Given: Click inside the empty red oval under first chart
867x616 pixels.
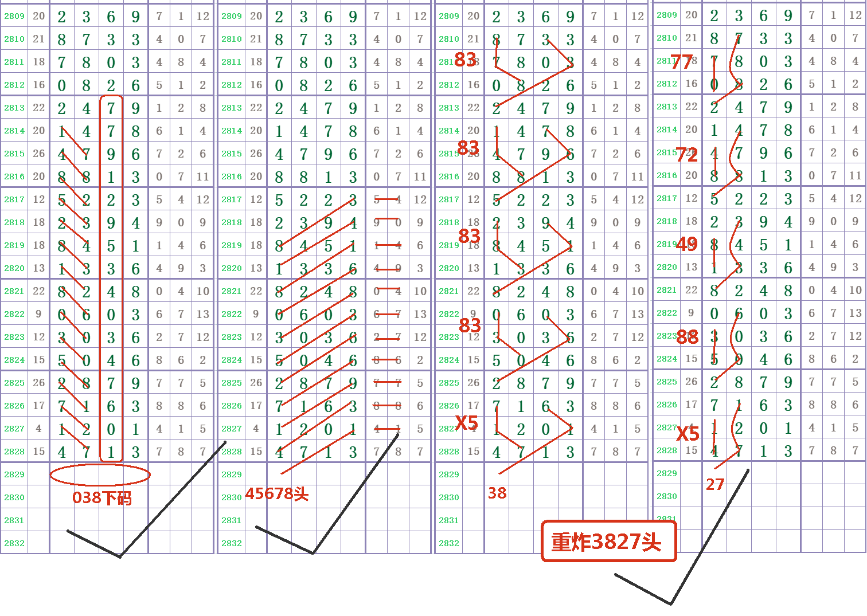Looking at the screenshot, I should (100, 475).
